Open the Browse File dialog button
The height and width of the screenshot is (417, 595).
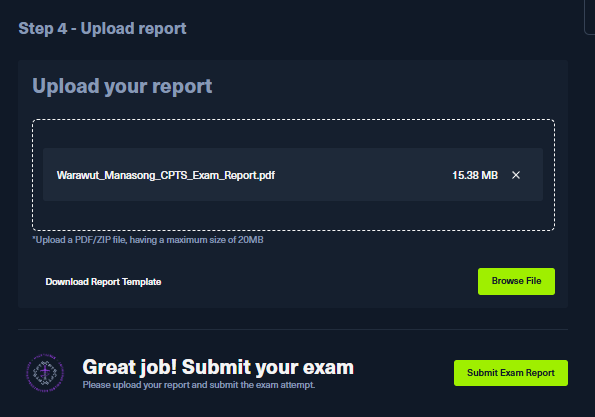pyautogui.click(x=516, y=281)
